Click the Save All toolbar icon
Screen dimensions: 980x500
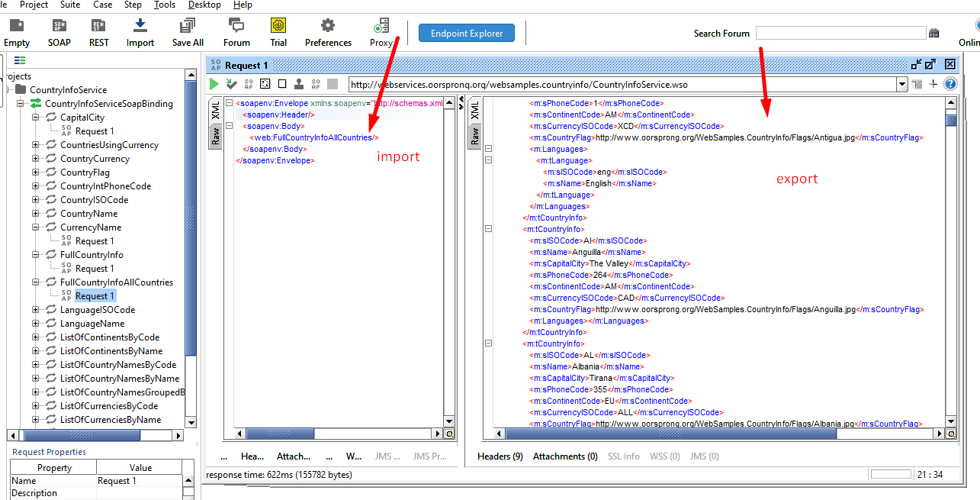pyautogui.click(x=188, y=32)
